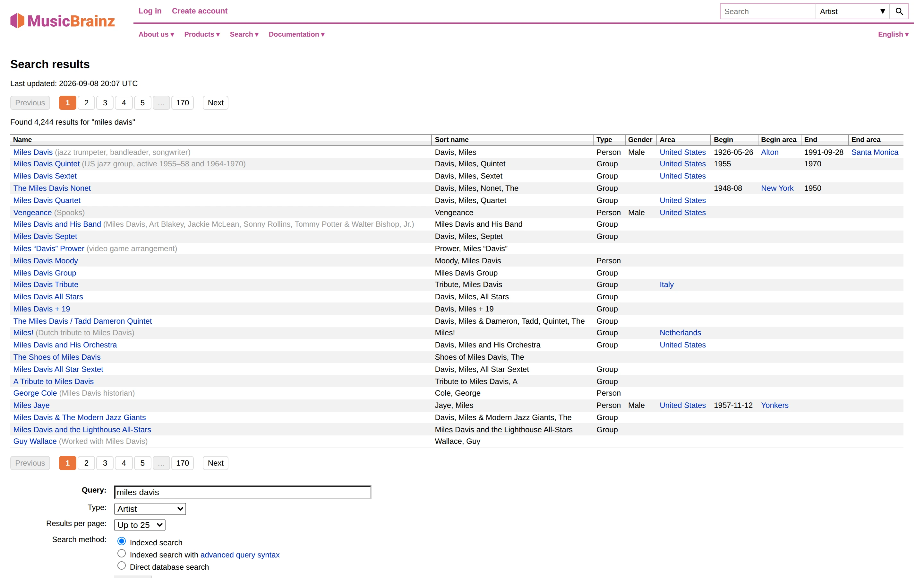Open Miles Davis and His Band link
Image resolution: width=924 pixels, height=578 pixels.
pyautogui.click(x=57, y=224)
